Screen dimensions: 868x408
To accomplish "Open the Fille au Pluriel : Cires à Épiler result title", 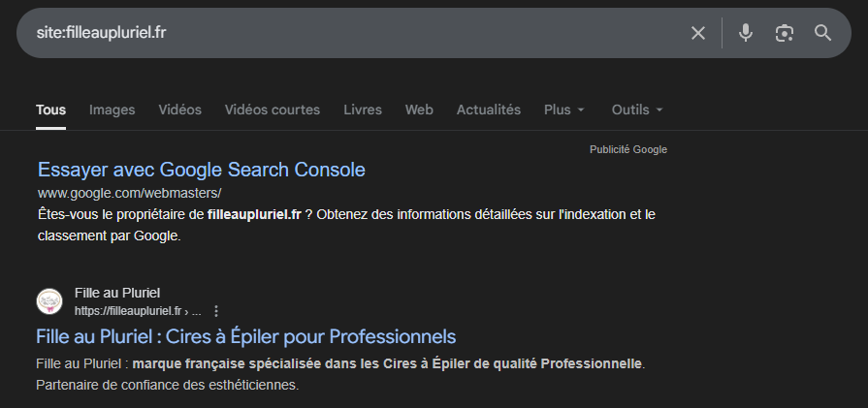I will tap(245, 336).
